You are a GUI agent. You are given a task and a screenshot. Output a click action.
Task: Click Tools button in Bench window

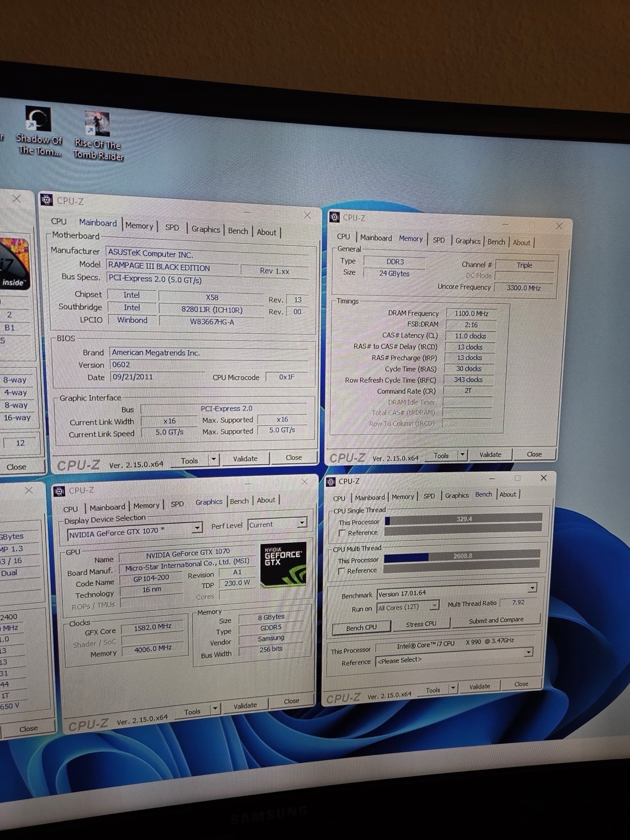[x=433, y=690]
